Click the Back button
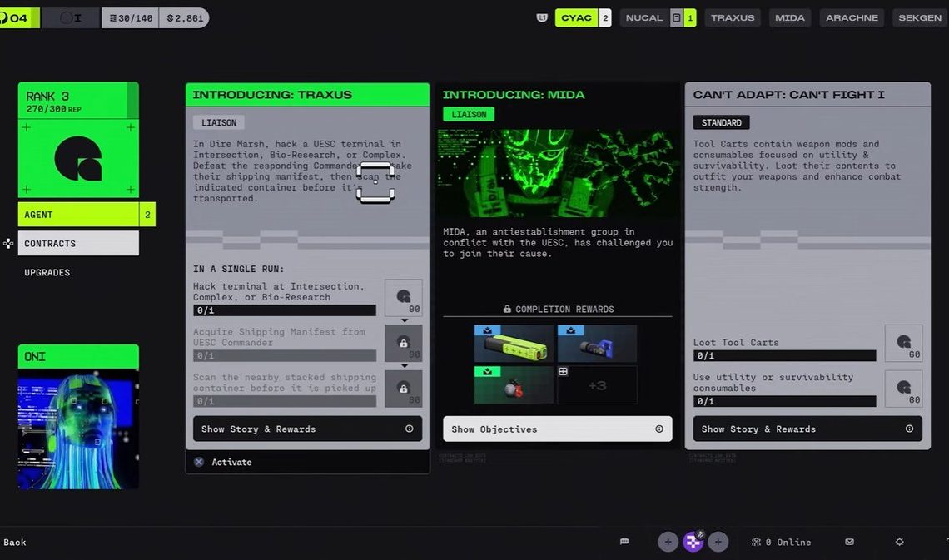The height and width of the screenshot is (560, 949). point(15,542)
